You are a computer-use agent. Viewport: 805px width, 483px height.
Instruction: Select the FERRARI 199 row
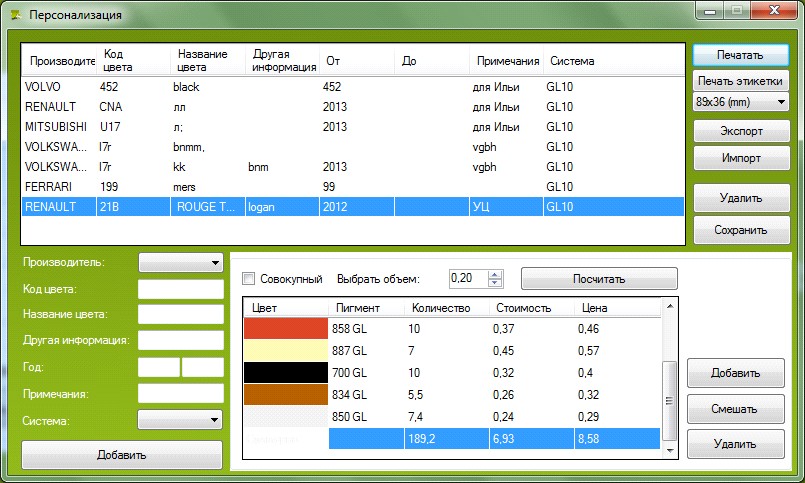353,187
